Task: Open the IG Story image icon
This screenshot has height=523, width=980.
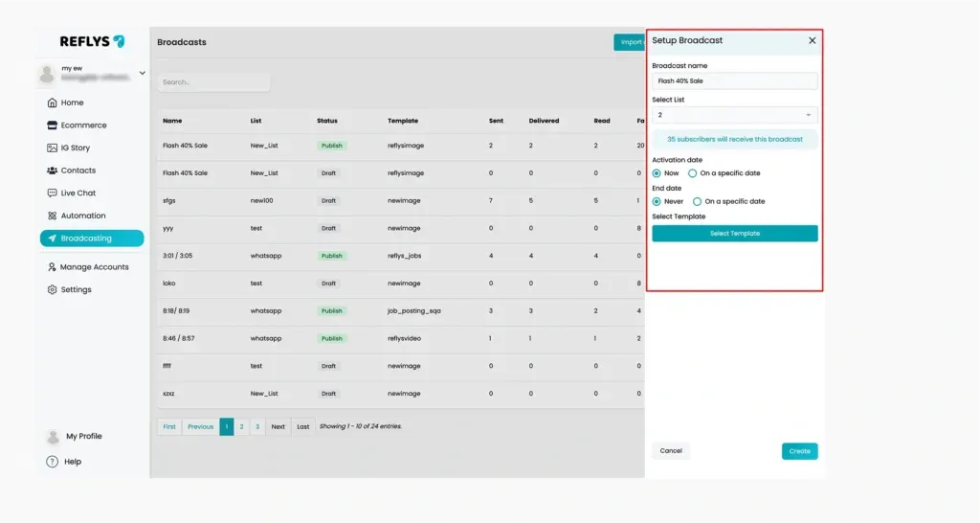Action: (x=52, y=148)
